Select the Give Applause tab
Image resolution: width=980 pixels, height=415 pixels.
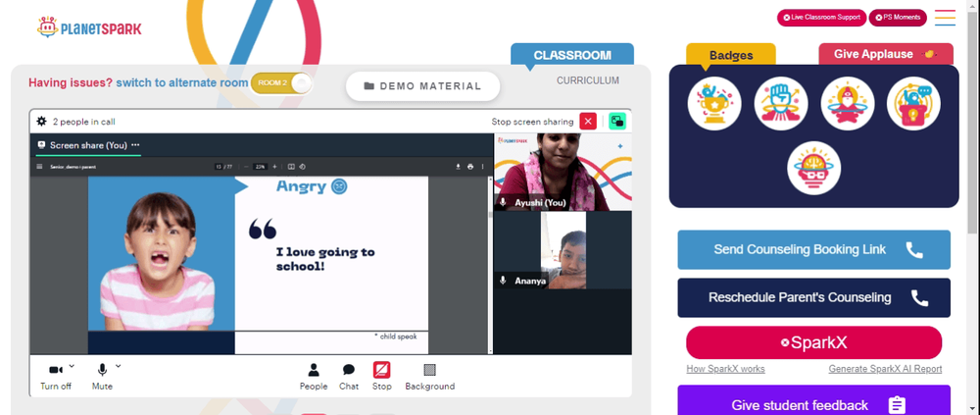(x=886, y=54)
